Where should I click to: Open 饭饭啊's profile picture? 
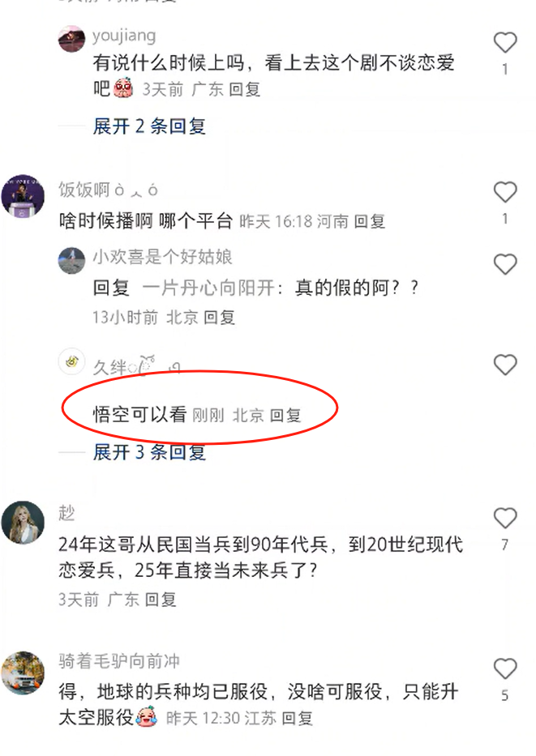click(24, 196)
